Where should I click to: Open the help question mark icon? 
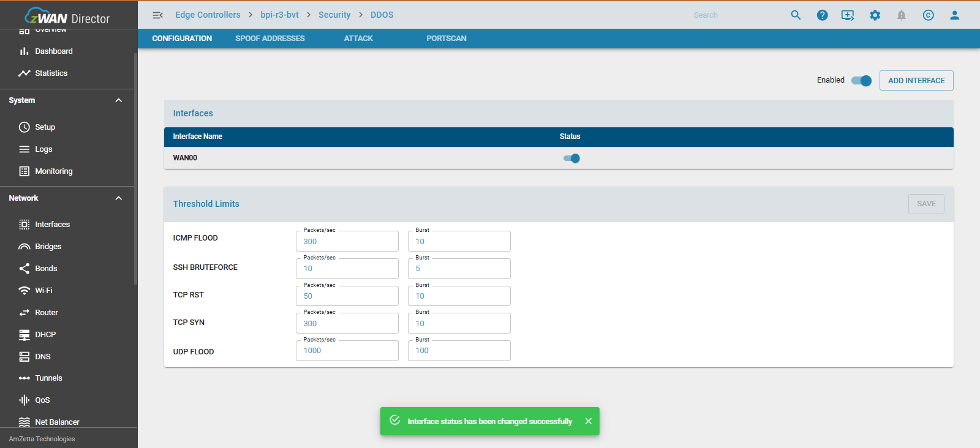pos(822,15)
